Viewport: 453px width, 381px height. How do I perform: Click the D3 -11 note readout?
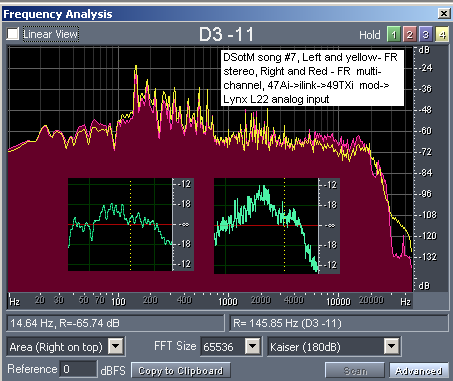tap(227, 34)
